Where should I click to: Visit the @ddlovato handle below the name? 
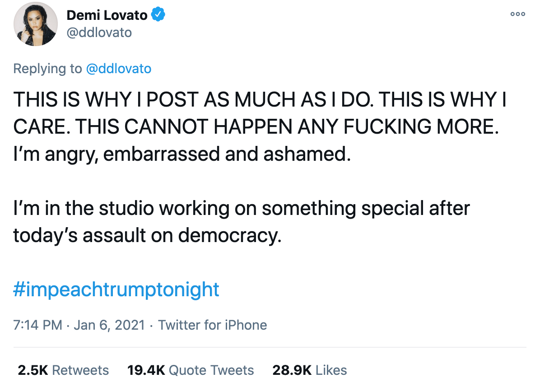(99, 33)
